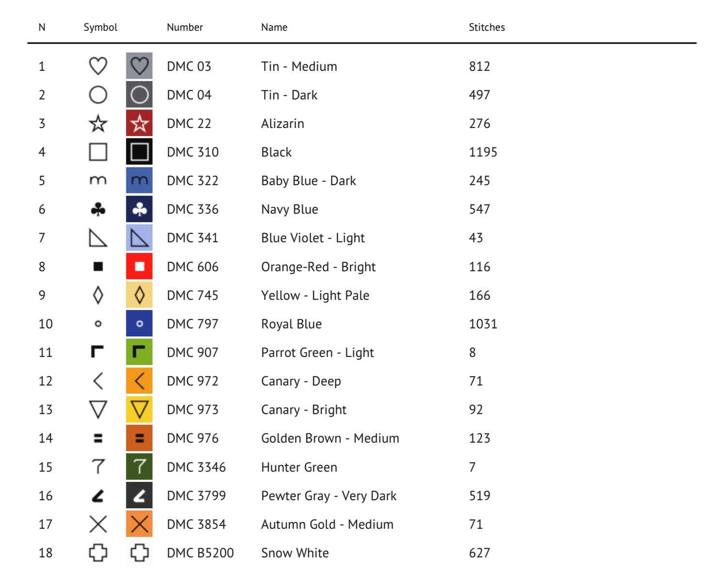The height and width of the screenshot is (588, 727).
Task: Click the diamond symbol for DMC 745
Action: point(98,295)
